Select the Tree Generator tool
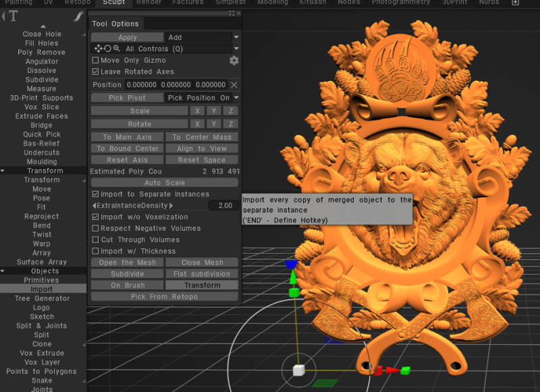Image resolution: width=540 pixels, height=392 pixels. coord(42,298)
